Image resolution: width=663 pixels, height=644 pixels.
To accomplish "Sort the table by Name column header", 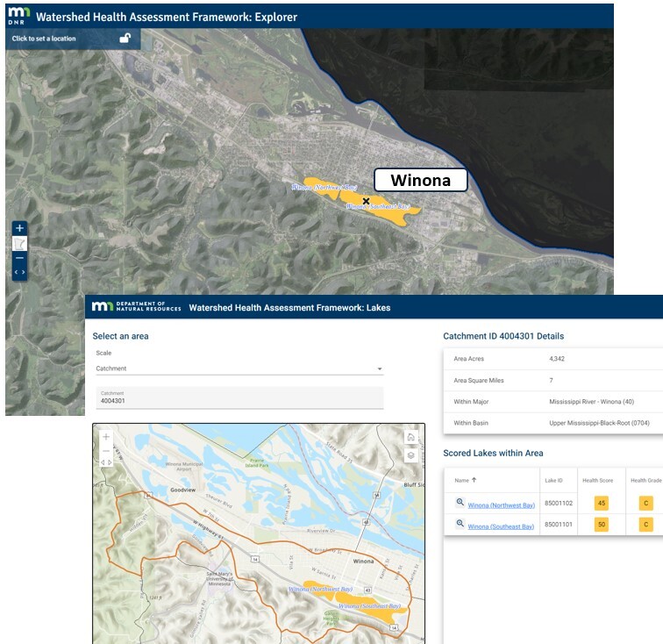I will pos(464,480).
